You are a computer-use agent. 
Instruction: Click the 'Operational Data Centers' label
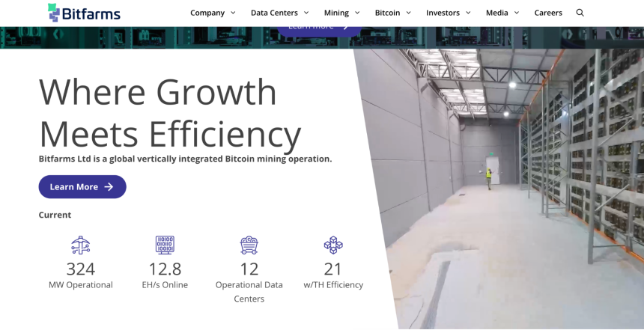click(249, 292)
